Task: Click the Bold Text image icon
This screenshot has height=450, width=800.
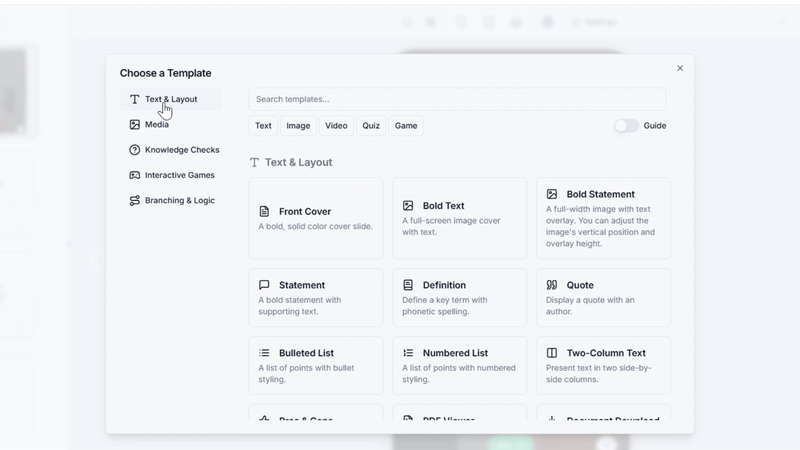Action: [408, 206]
